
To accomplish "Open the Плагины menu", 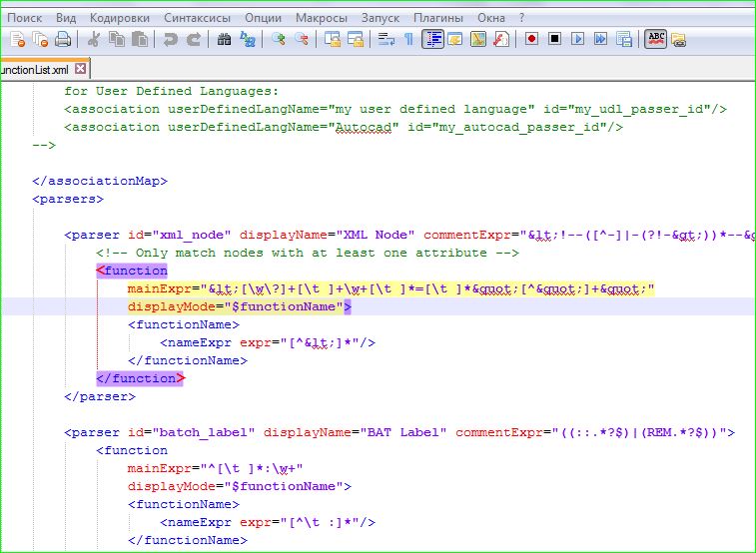I will (438, 18).
